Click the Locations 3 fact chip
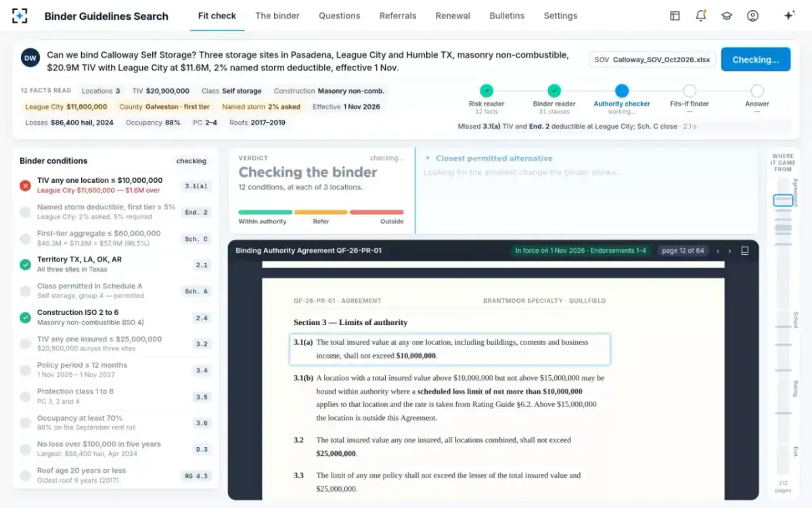This screenshot has width=812, height=508. [101, 91]
